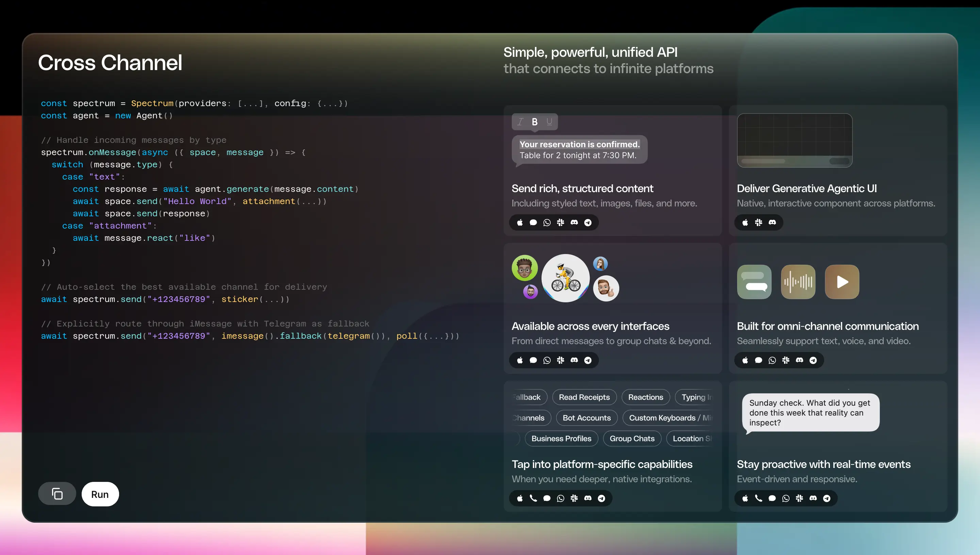The image size is (980, 555).
Task: Select the Group Chats chip
Action: (632, 438)
